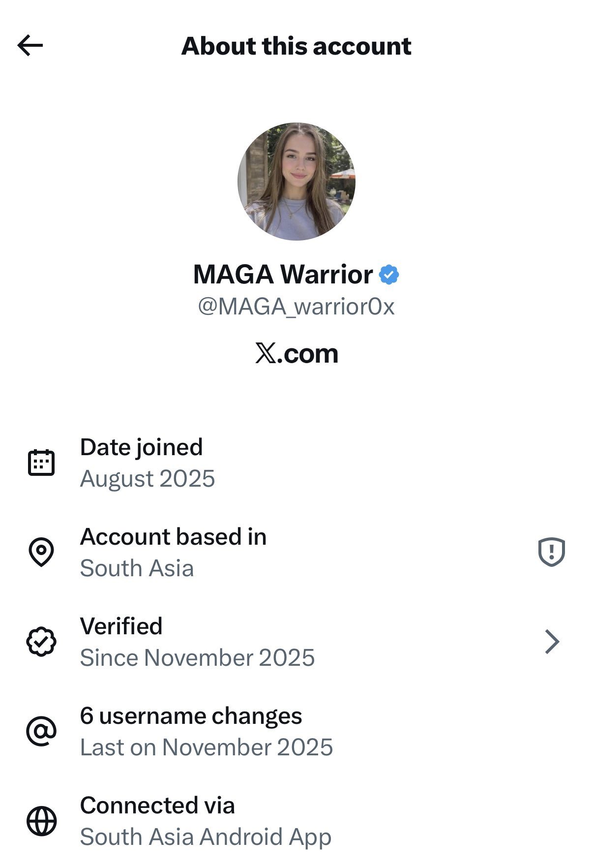Tap the back arrow icon
The height and width of the screenshot is (868, 593).
tap(30, 46)
